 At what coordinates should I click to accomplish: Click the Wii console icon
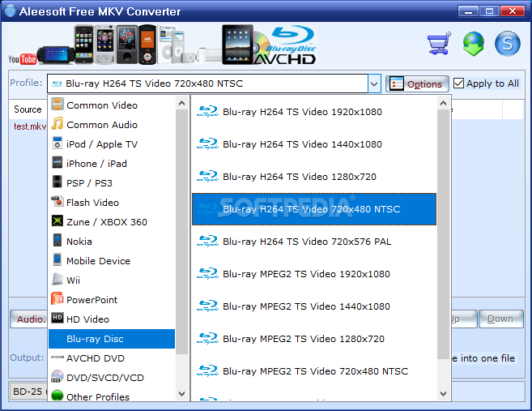(x=57, y=279)
